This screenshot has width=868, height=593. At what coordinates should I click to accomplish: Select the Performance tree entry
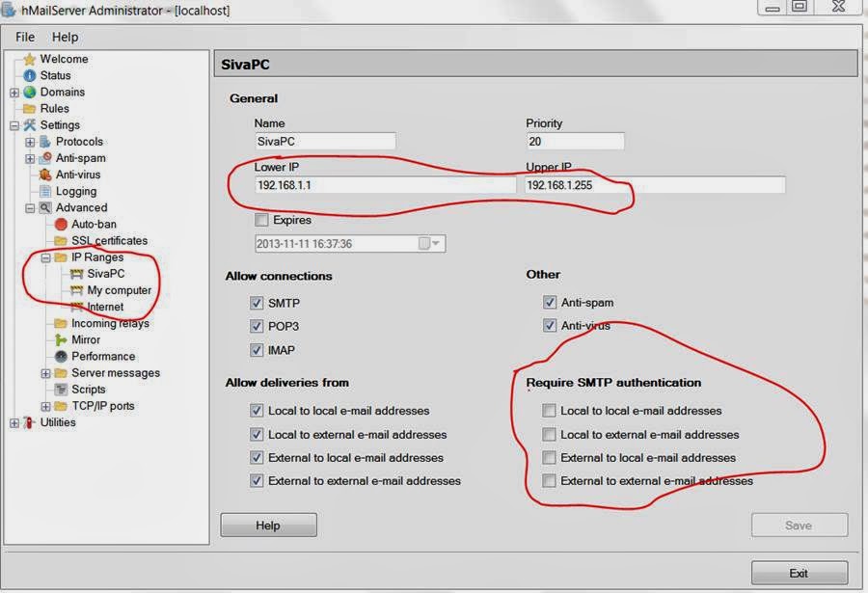103,357
